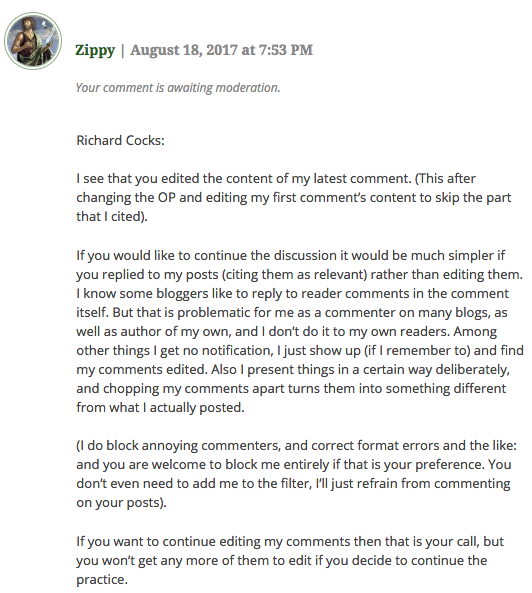532x593 pixels.
Task: Open the Zippy author name link
Action: (95, 50)
